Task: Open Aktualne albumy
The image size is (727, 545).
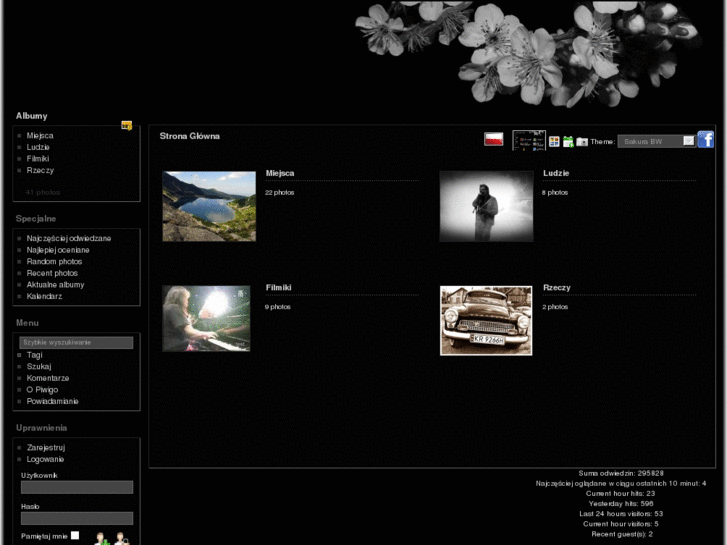Action: pos(55,285)
